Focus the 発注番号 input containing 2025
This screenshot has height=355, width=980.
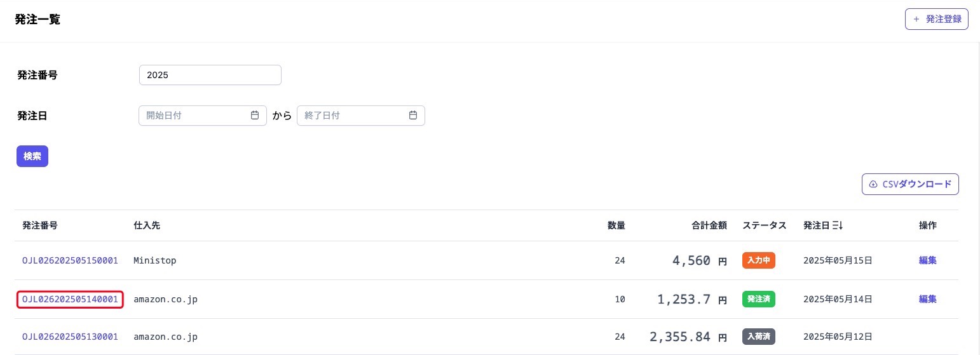click(210, 75)
